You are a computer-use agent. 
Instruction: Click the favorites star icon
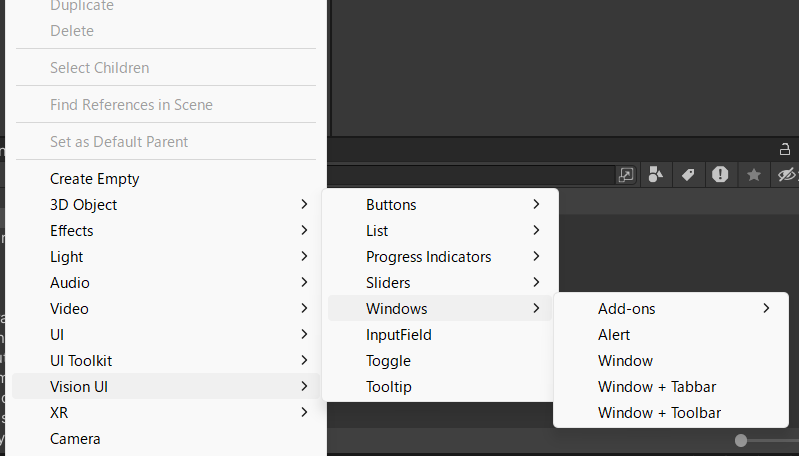754,175
